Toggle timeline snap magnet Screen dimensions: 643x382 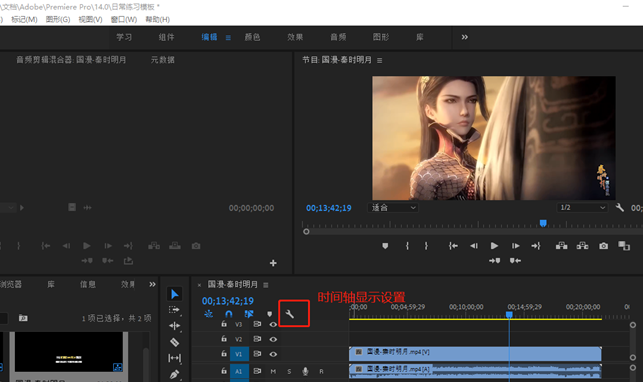pos(229,314)
